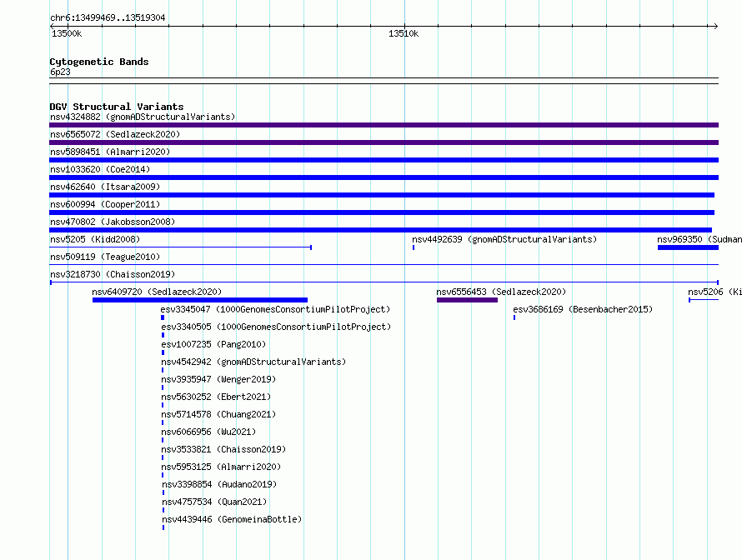Open the nsv5206 variant label
This screenshot has width=742, height=560.
pos(714,292)
